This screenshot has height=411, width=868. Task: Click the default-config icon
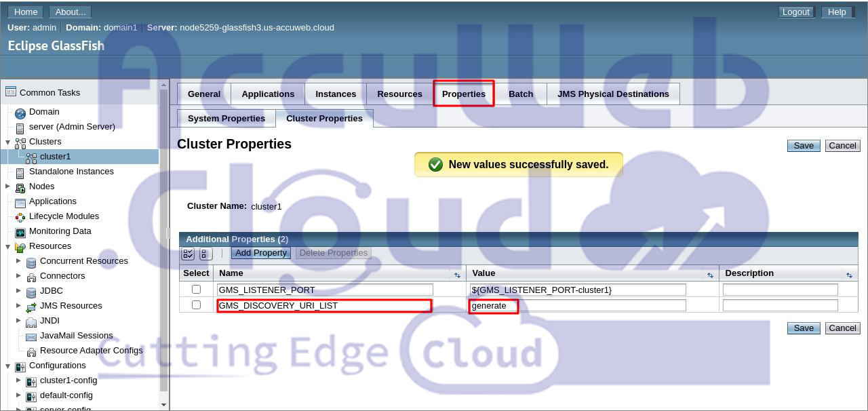[31, 396]
